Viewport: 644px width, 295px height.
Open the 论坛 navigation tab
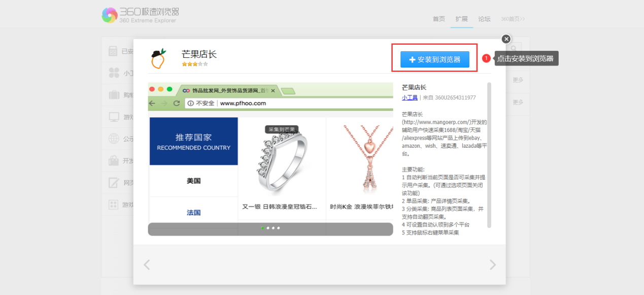pyautogui.click(x=484, y=19)
